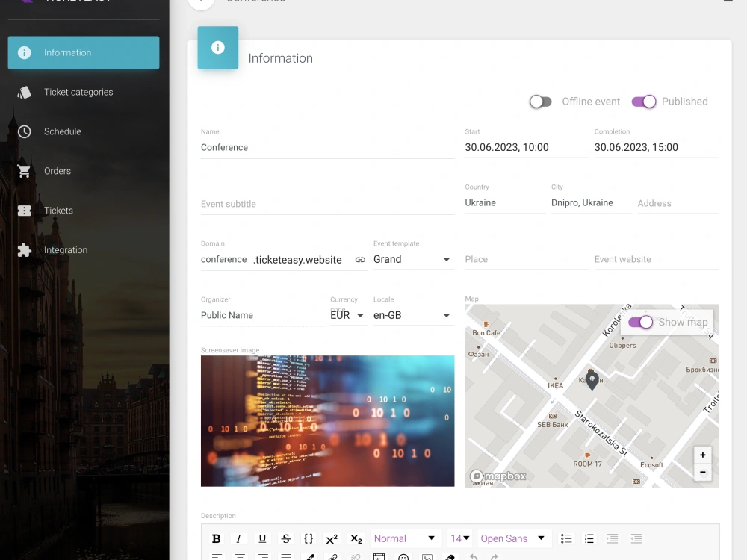Edit the conference domain prefix field
The width and height of the screenshot is (747, 560).
click(224, 260)
